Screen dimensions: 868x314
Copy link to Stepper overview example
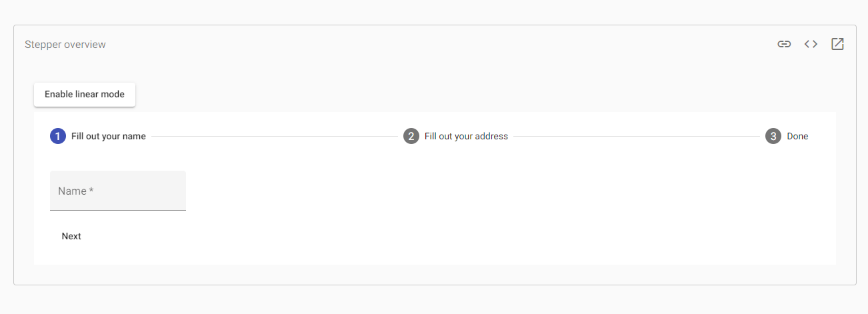(x=784, y=44)
